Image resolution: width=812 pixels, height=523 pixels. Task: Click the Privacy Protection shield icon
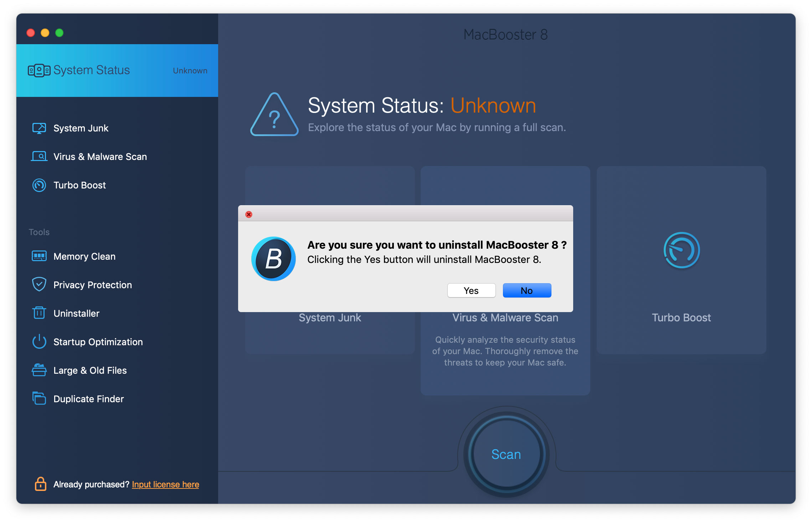tap(39, 284)
